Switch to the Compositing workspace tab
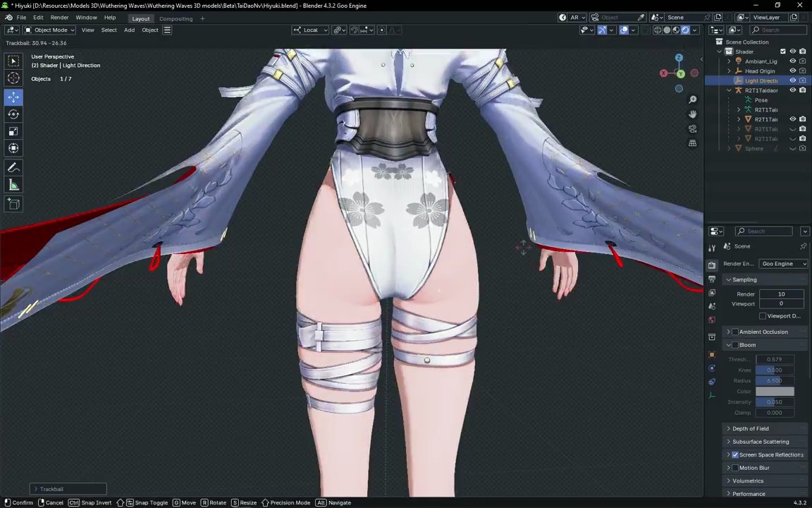 tap(176, 18)
